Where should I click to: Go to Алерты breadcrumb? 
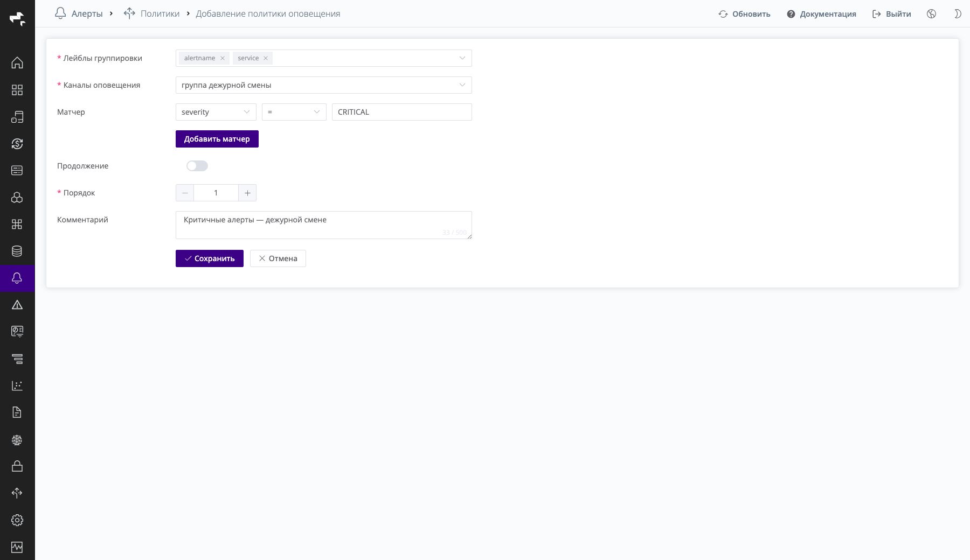click(x=87, y=14)
